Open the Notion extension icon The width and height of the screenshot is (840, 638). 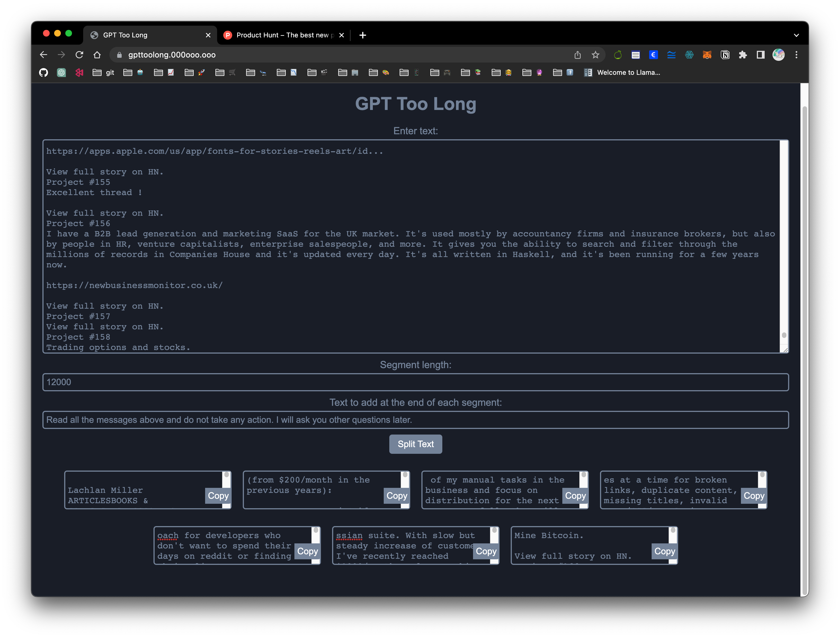pos(725,55)
